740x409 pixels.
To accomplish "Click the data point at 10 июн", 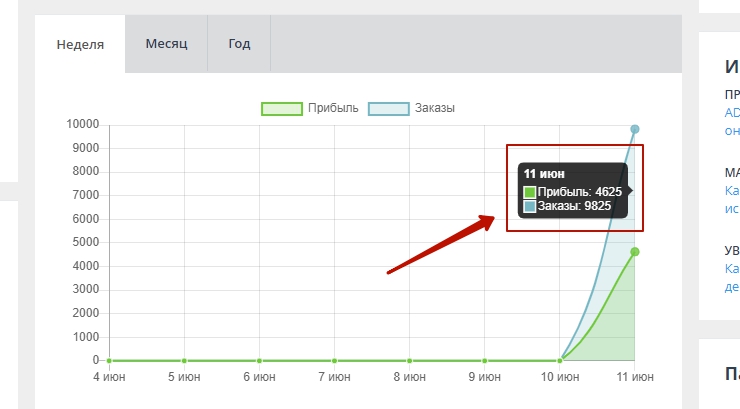I will point(559,360).
